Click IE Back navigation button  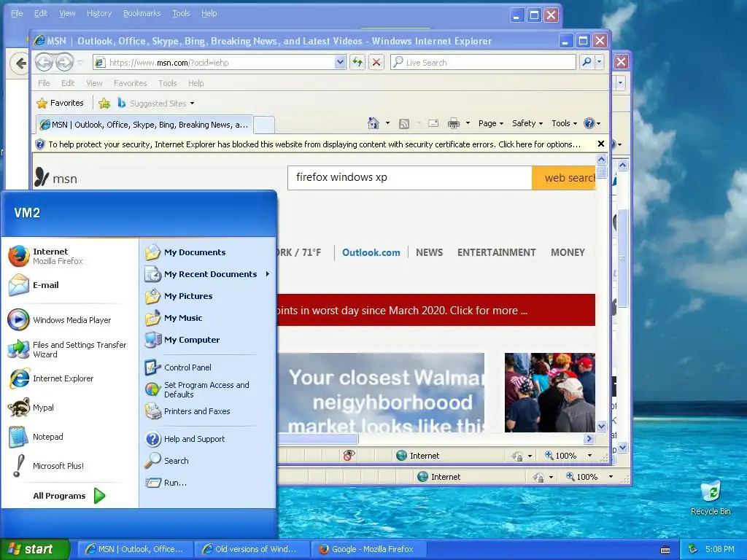point(44,63)
